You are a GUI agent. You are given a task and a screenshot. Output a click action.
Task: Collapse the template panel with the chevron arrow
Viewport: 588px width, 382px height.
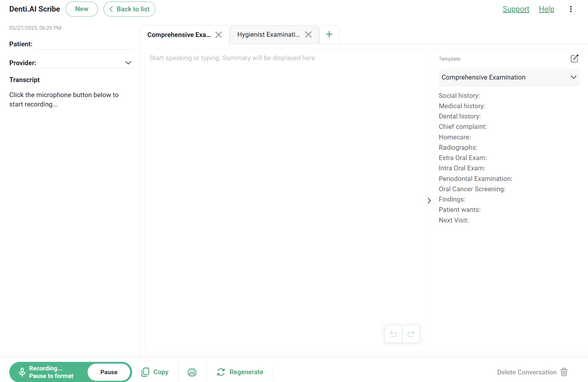tap(429, 200)
